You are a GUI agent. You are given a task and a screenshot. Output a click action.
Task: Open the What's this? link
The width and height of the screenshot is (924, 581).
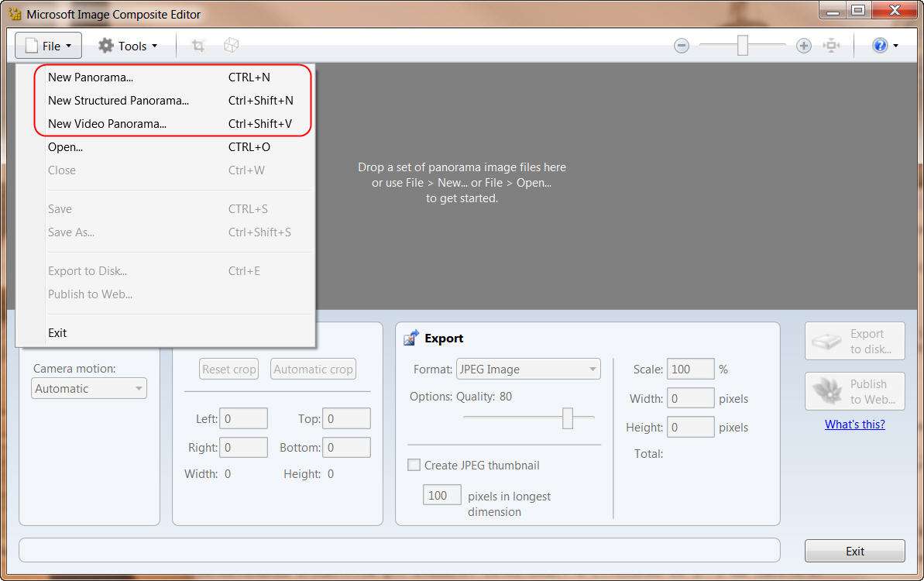click(x=854, y=425)
